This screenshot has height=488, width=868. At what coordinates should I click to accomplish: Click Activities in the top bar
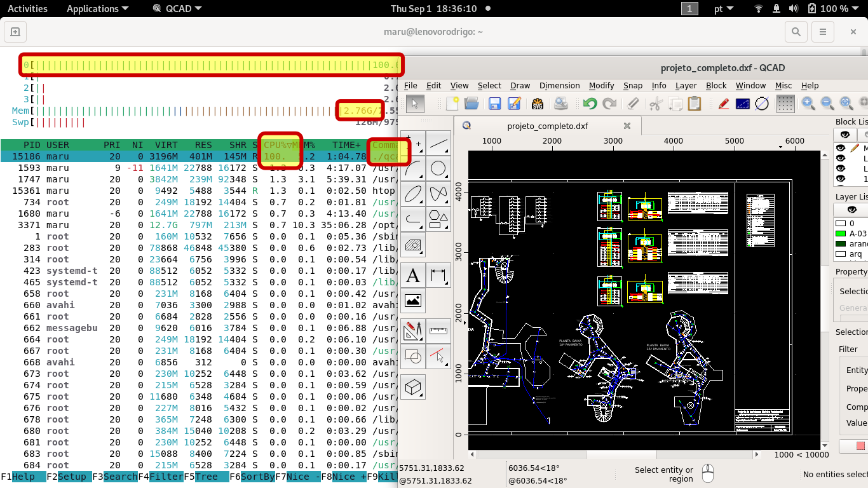(27, 8)
